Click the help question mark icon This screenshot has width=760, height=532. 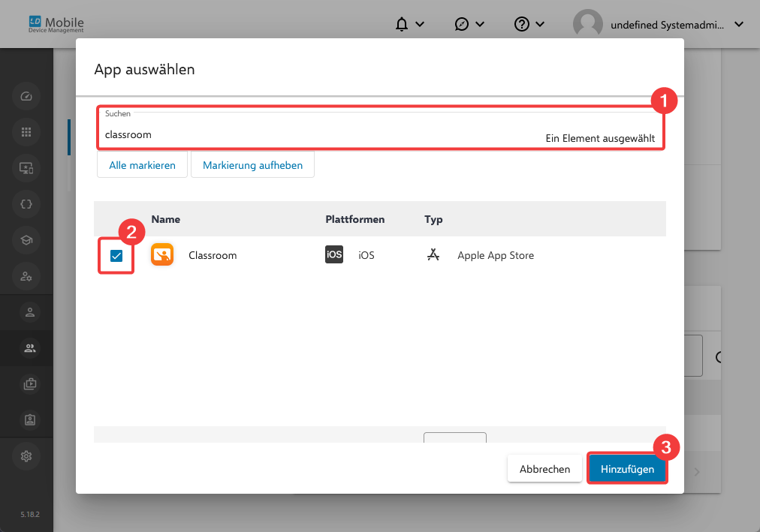pyautogui.click(x=521, y=24)
